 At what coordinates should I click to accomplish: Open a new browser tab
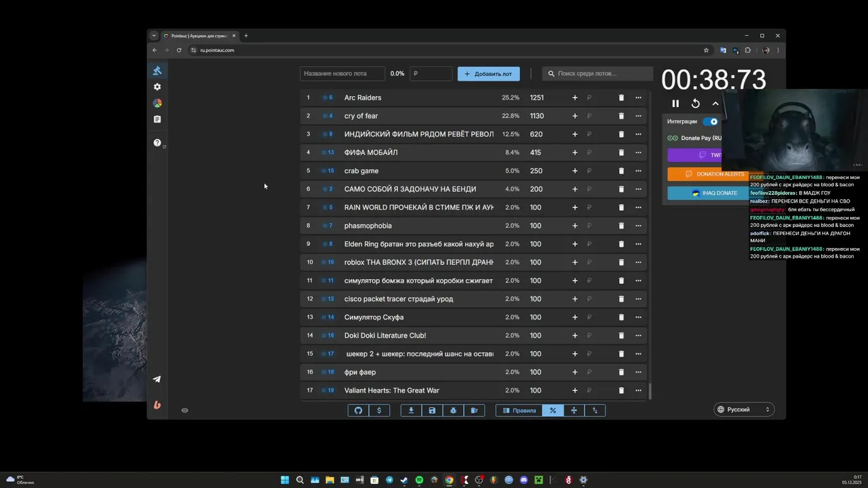[x=246, y=36]
